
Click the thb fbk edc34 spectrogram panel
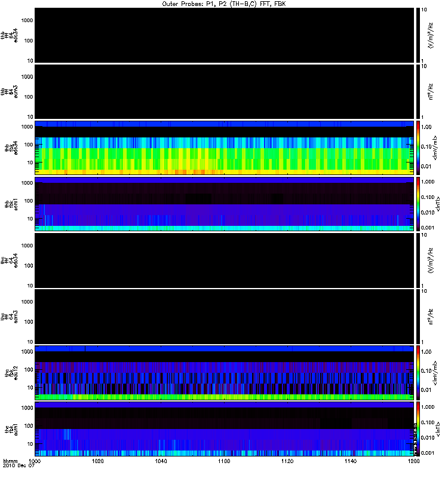(x=224, y=148)
